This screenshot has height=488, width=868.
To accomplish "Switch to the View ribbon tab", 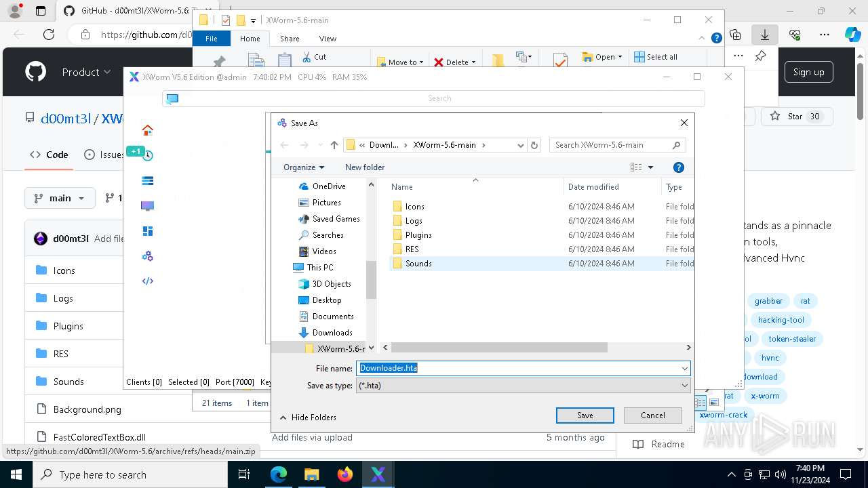I will pyautogui.click(x=328, y=39).
